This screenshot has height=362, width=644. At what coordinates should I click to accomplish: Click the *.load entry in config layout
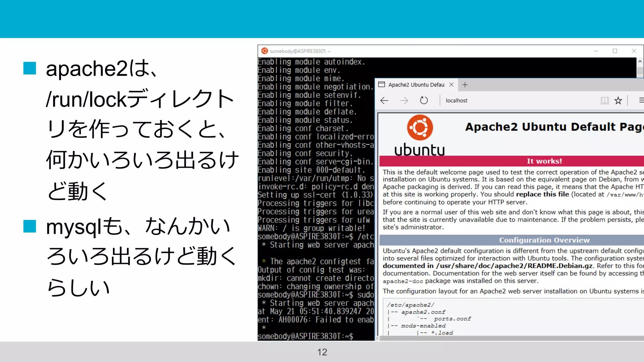tap(442, 333)
